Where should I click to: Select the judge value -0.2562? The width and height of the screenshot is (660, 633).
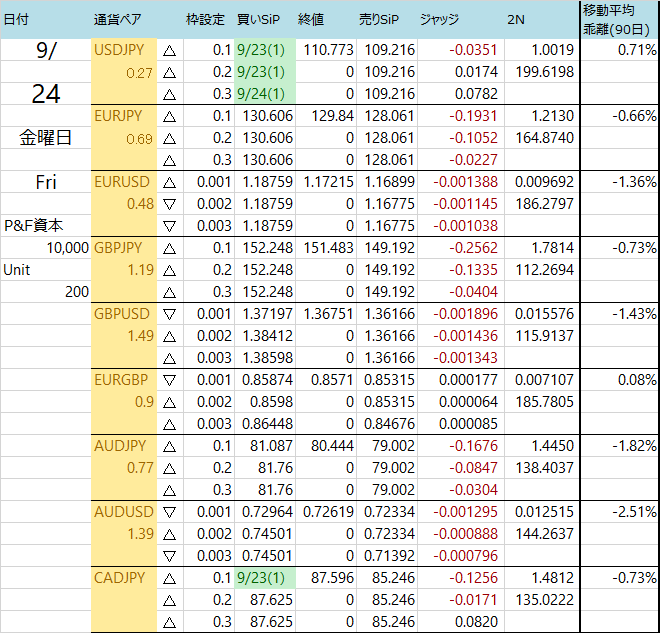473,247
